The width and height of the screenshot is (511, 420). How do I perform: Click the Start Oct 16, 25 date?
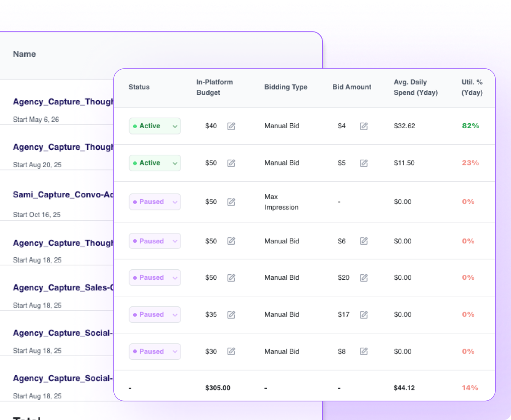(36, 215)
